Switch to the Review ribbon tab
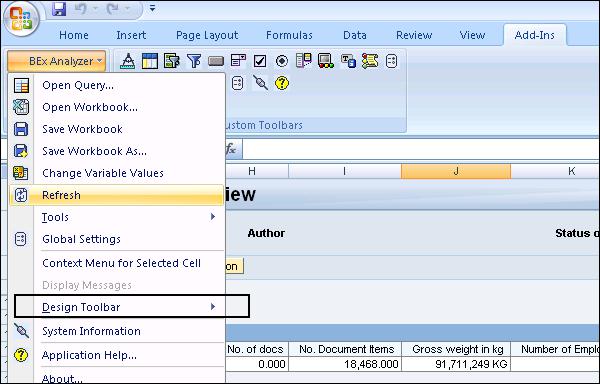The height and width of the screenshot is (384, 600). tap(414, 35)
